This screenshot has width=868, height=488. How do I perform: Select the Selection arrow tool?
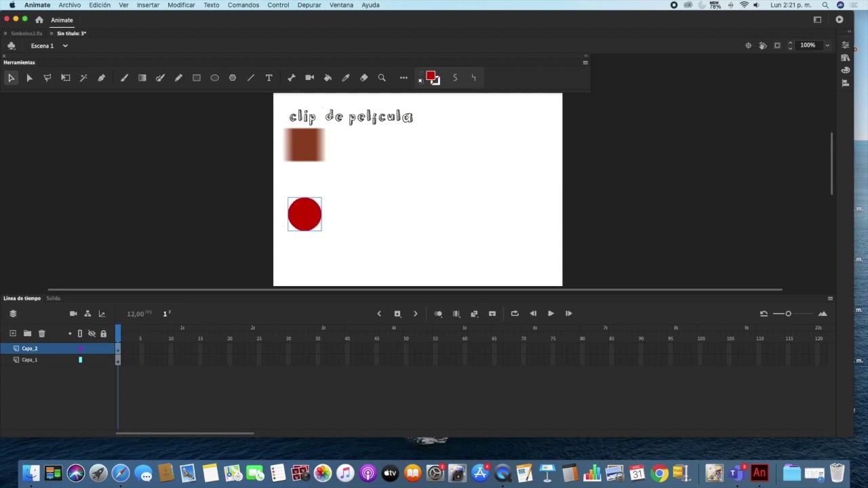coord(11,78)
